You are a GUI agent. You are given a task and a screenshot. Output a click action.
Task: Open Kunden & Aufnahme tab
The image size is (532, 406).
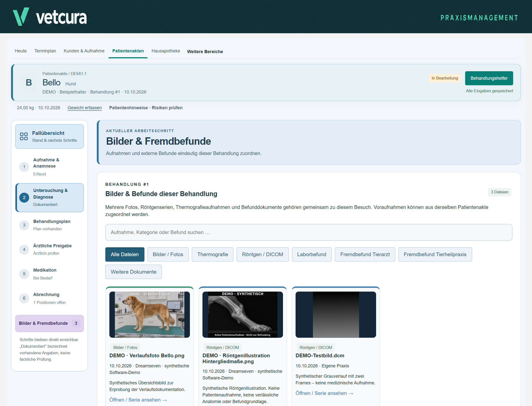click(84, 51)
